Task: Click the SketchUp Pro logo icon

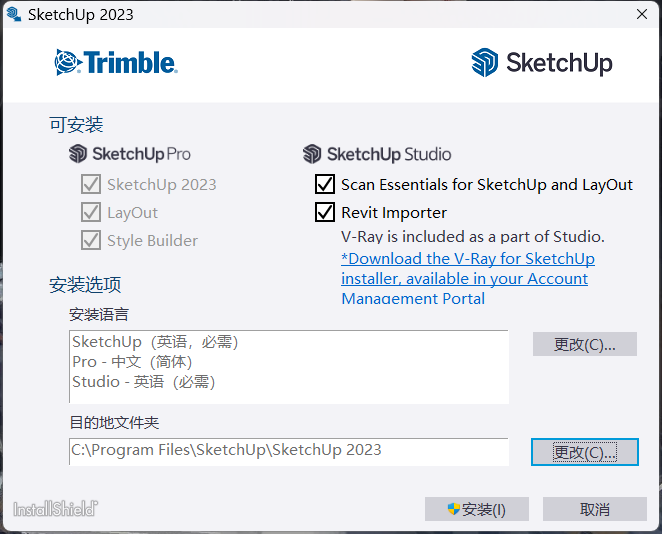Action: pyautogui.click(x=79, y=154)
